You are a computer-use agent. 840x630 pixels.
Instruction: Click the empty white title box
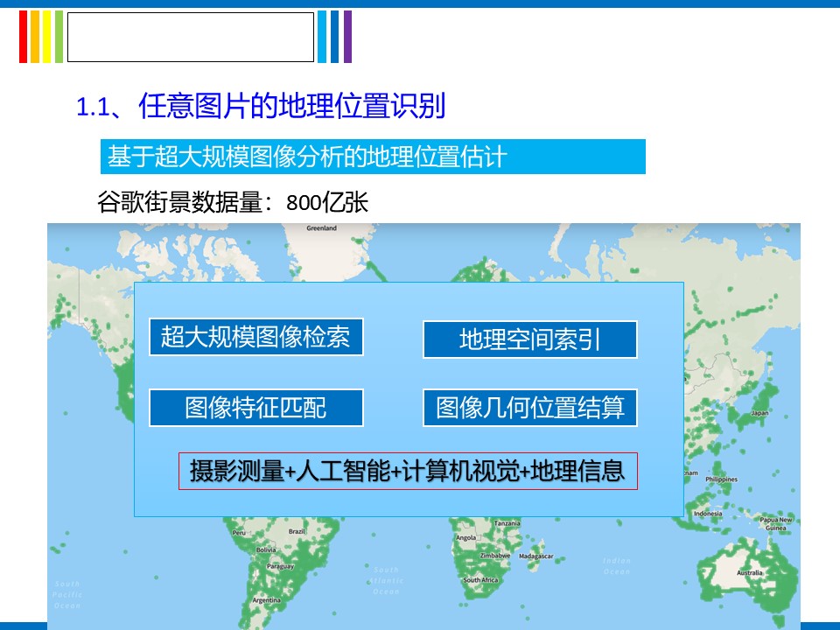click(x=190, y=37)
